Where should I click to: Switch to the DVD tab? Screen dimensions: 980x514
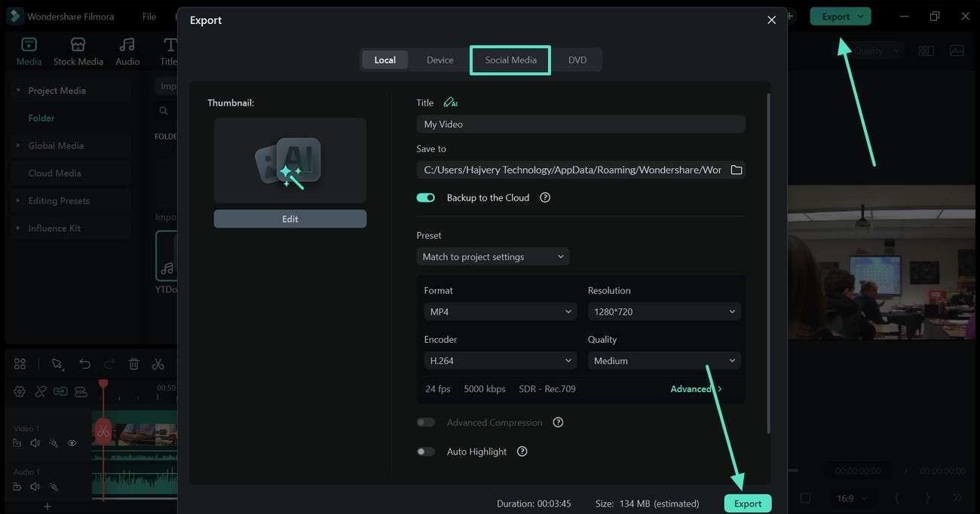tap(577, 60)
